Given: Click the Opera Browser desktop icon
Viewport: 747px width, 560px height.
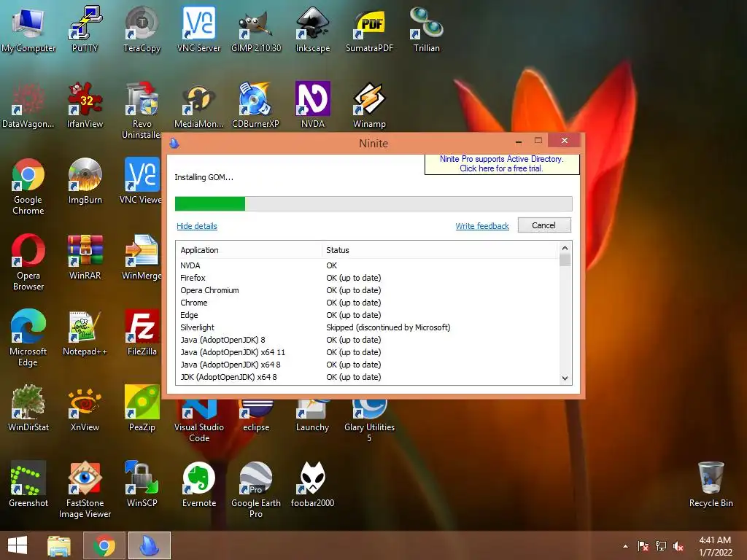Looking at the screenshot, I should [28, 262].
